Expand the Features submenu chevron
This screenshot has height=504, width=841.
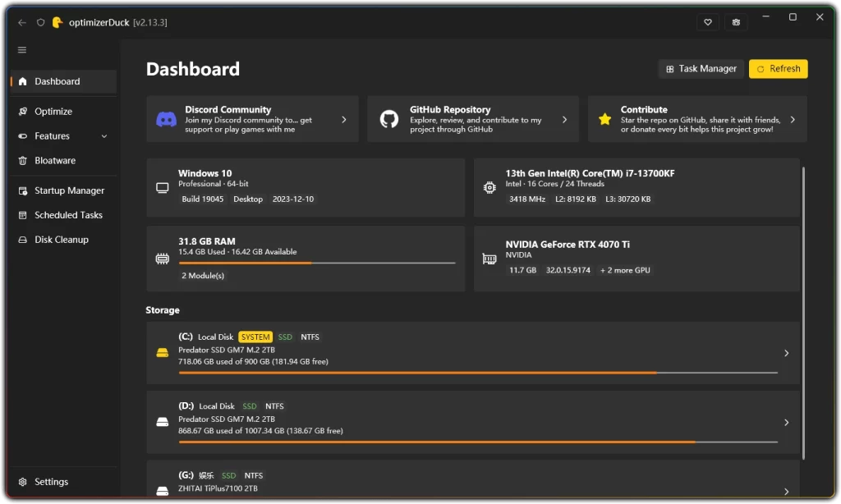pyautogui.click(x=104, y=136)
